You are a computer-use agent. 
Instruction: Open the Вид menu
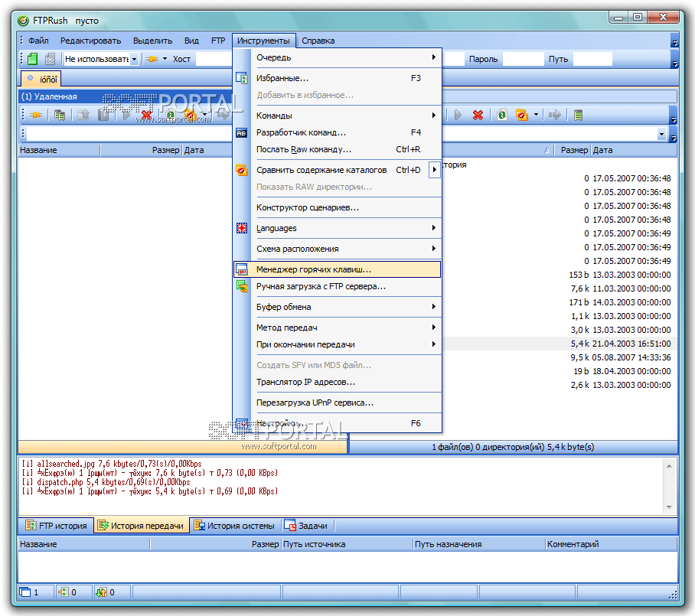point(191,41)
